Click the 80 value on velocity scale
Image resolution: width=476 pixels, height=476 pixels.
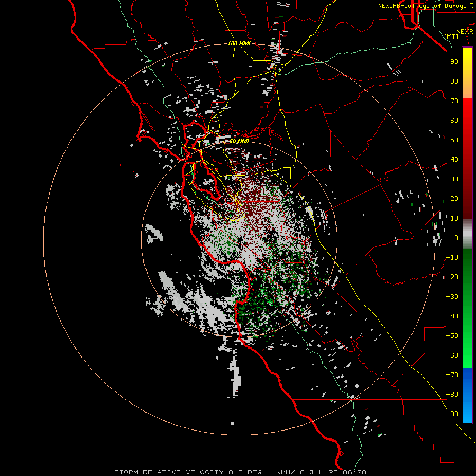pyautogui.click(x=454, y=81)
